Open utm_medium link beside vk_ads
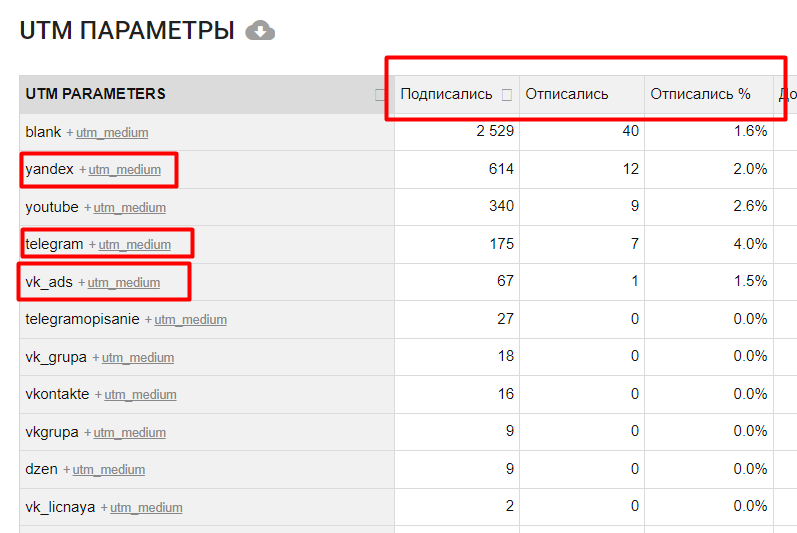The width and height of the screenshot is (797, 533). [x=124, y=283]
